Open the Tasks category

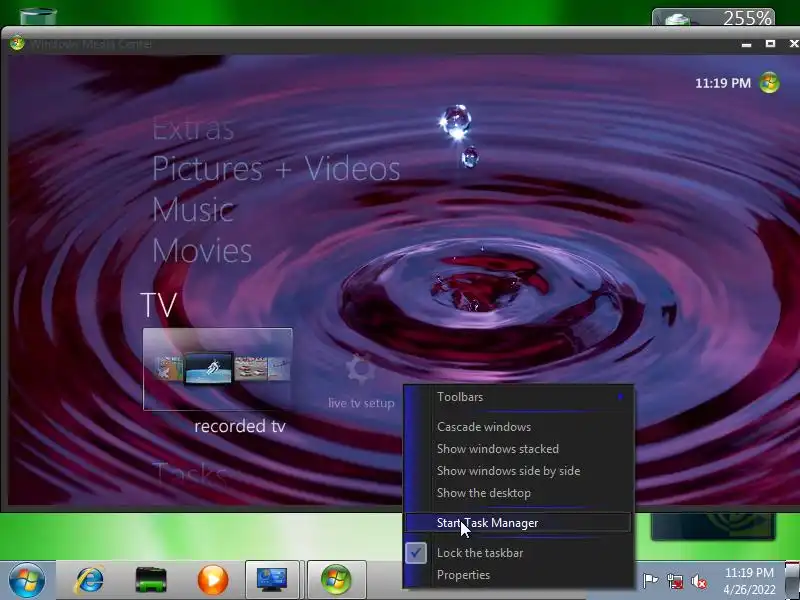pyautogui.click(x=189, y=474)
